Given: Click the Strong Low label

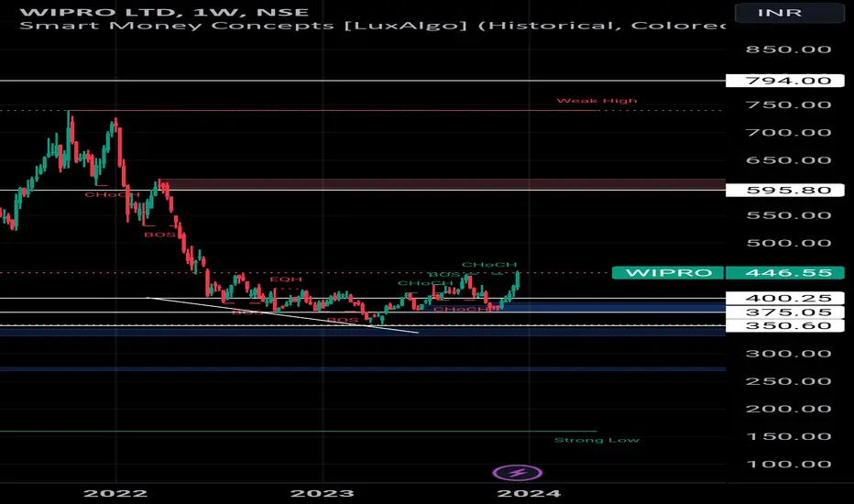Looking at the screenshot, I should click(x=597, y=440).
